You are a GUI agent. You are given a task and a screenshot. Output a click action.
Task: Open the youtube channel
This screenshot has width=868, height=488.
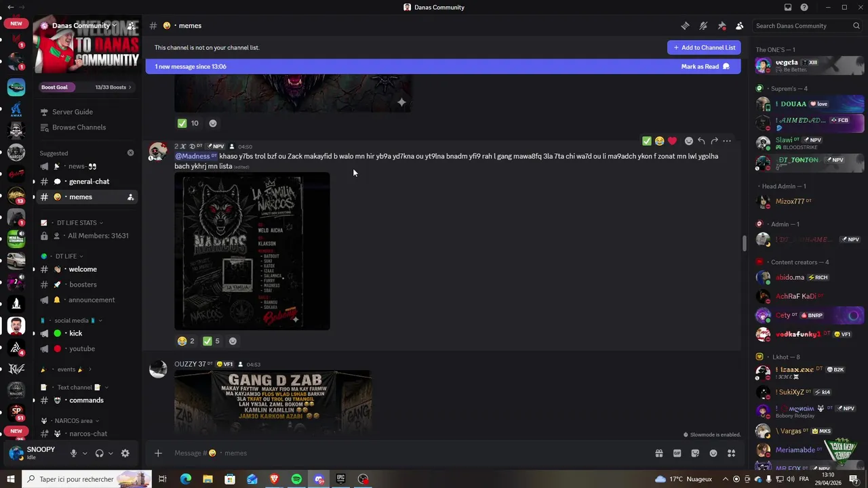pos(86,348)
